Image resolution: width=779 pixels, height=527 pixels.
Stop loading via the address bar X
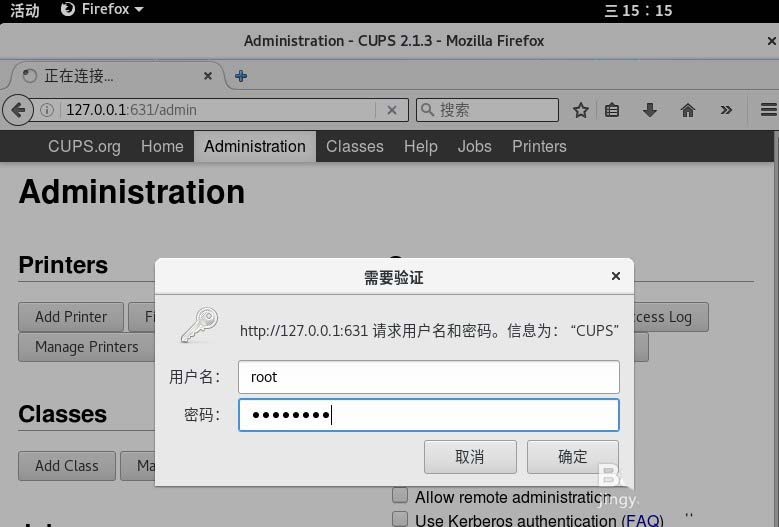point(392,110)
